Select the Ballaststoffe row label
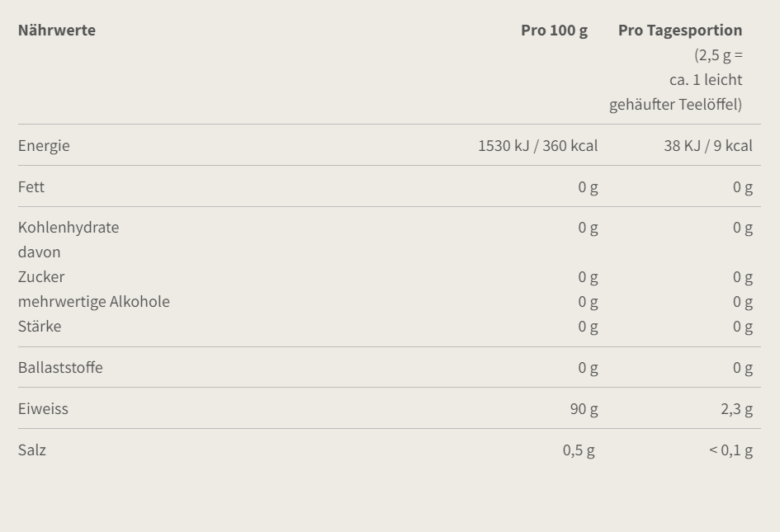The width and height of the screenshot is (780, 532). click(60, 367)
